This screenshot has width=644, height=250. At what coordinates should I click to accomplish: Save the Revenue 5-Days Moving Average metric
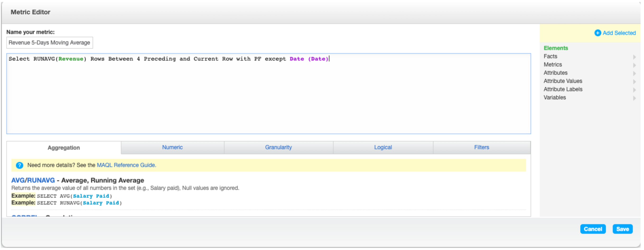pyautogui.click(x=623, y=229)
